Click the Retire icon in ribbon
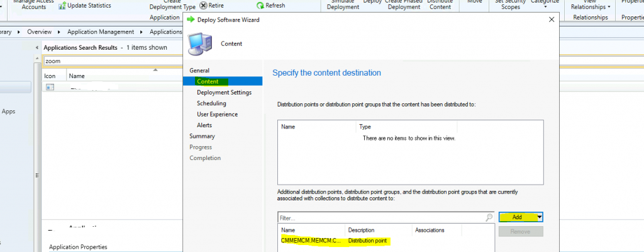This screenshot has width=644, height=252. [x=203, y=5]
